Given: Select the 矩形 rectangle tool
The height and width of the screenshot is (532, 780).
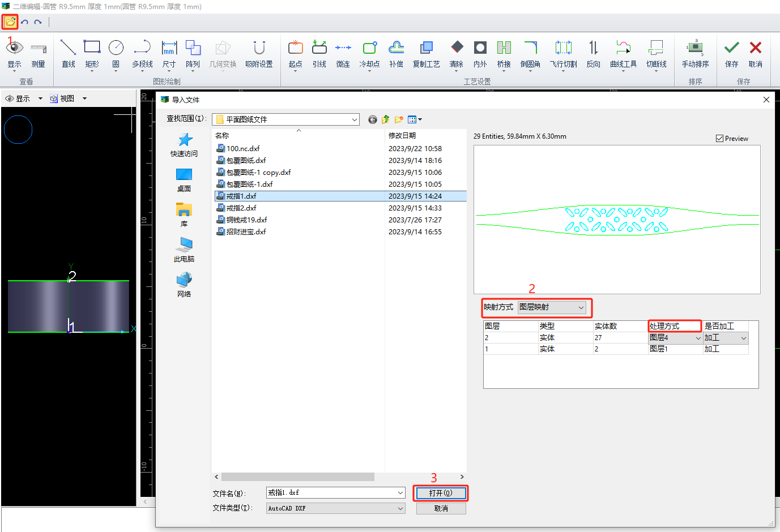Looking at the screenshot, I should pyautogui.click(x=92, y=55).
